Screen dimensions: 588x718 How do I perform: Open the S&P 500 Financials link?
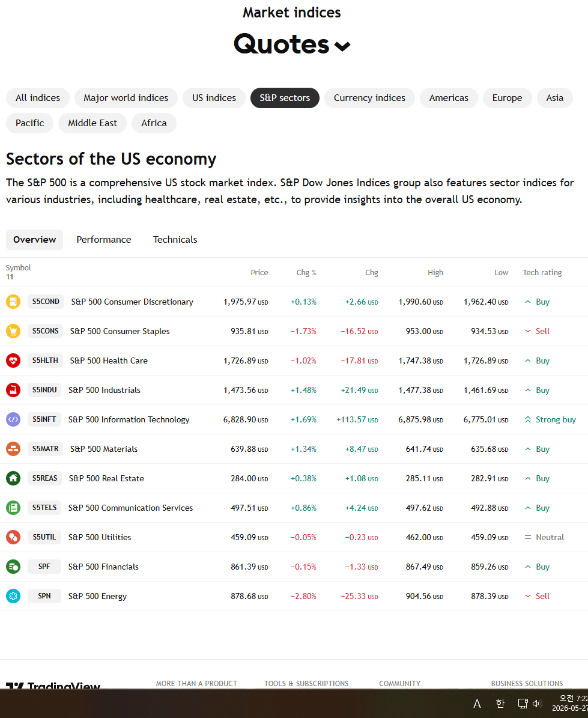point(103,567)
